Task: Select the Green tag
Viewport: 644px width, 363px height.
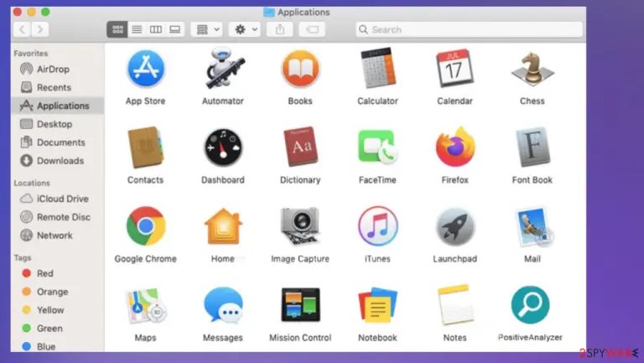Action: pos(58,329)
